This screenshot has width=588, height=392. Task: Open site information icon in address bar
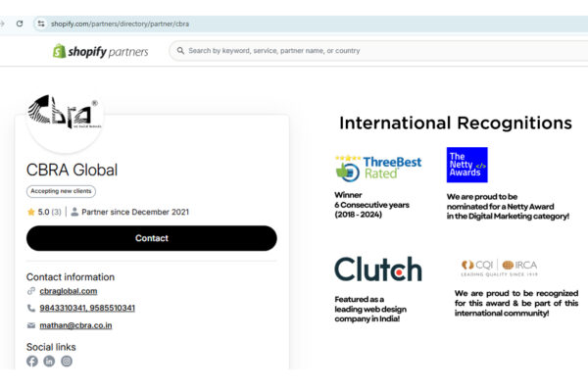point(41,24)
